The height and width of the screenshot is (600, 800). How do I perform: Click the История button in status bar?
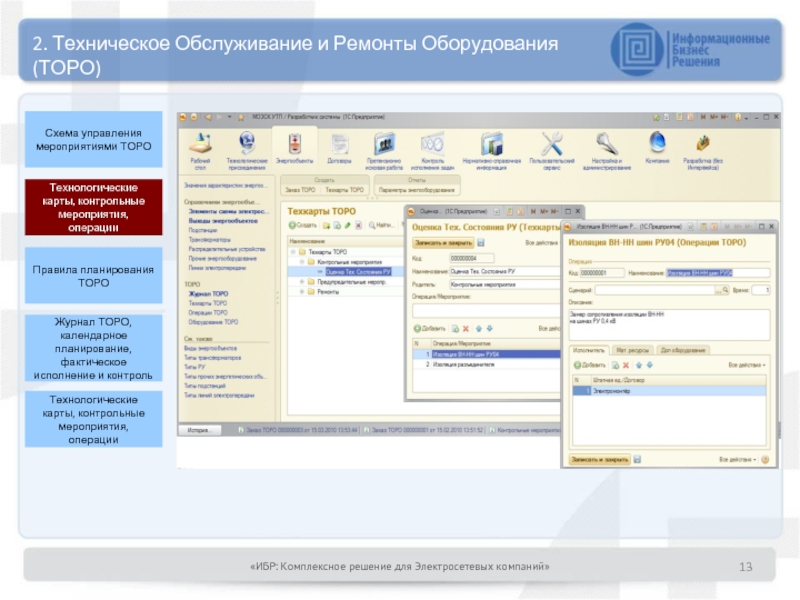[x=199, y=430]
